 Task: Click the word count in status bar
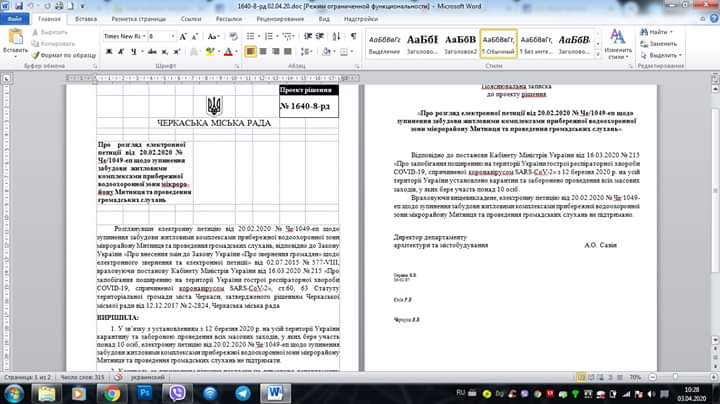pos(82,377)
